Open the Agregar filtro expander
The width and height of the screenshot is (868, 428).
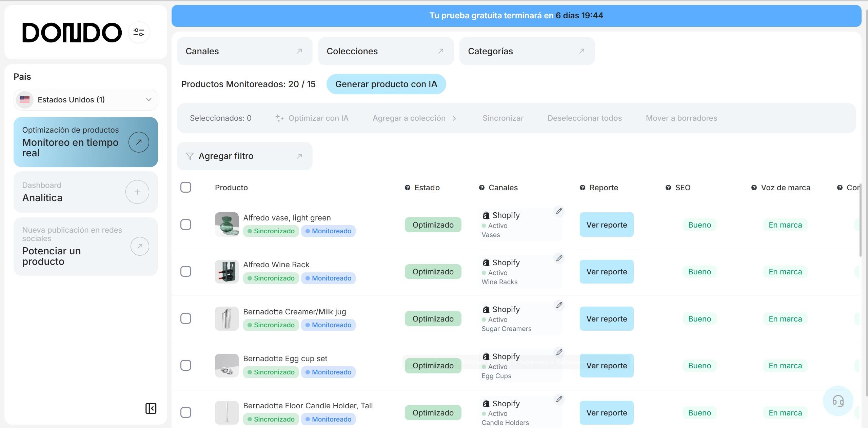(244, 156)
